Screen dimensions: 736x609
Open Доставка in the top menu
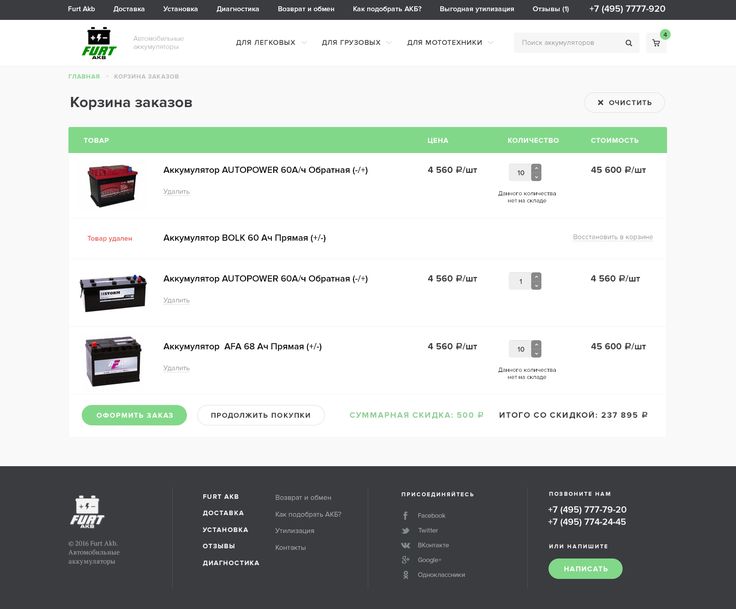point(129,9)
